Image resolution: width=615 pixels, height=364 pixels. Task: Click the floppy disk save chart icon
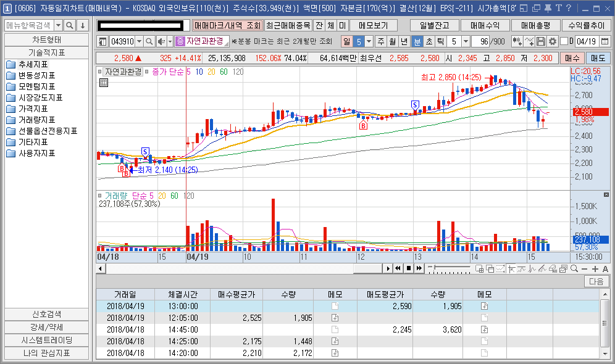pyautogui.click(x=541, y=41)
